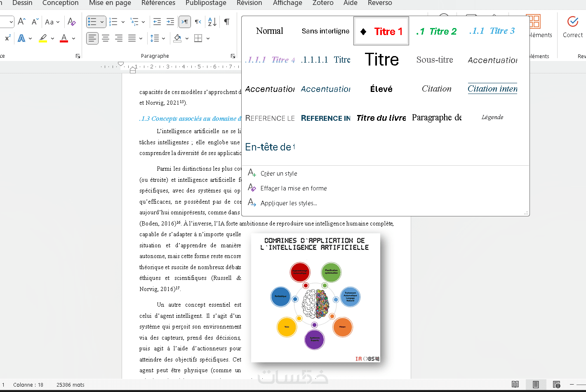This screenshot has width=586, height=392.
Task: Open the change case dropdown
Action: [52, 22]
